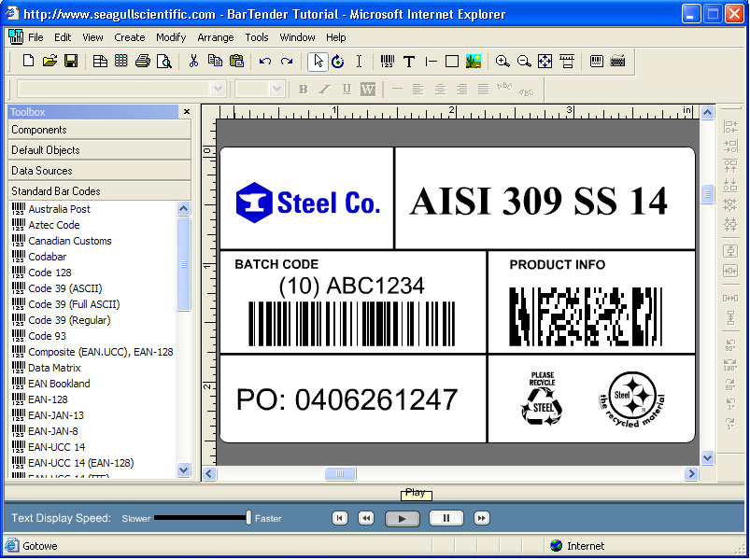
Task: Click the Undo arrow icon
Action: [x=265, y=62]
